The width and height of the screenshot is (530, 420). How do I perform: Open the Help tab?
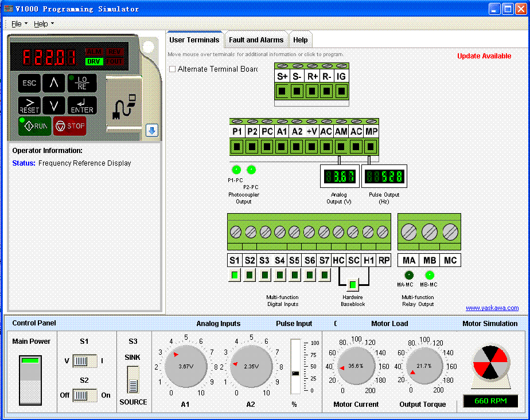coord(300,40)
